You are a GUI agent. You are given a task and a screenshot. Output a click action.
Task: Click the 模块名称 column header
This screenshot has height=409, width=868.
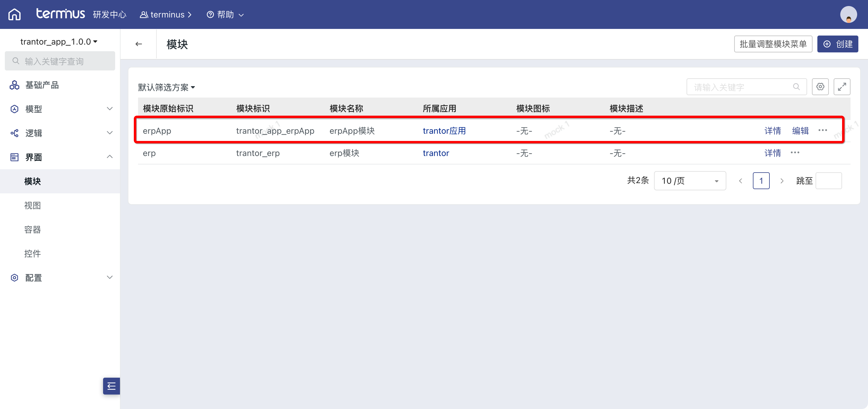(346, 109)
